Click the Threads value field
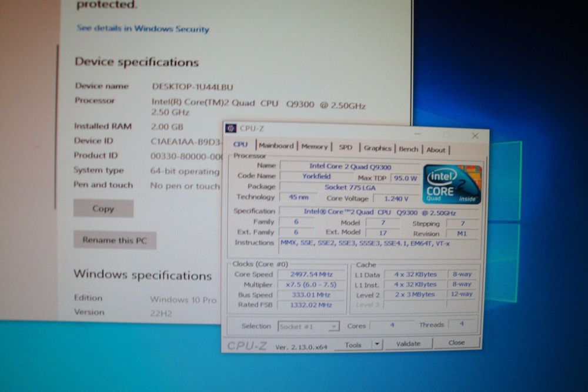Viewport: 588px width, 392px height. pos(462,323)
